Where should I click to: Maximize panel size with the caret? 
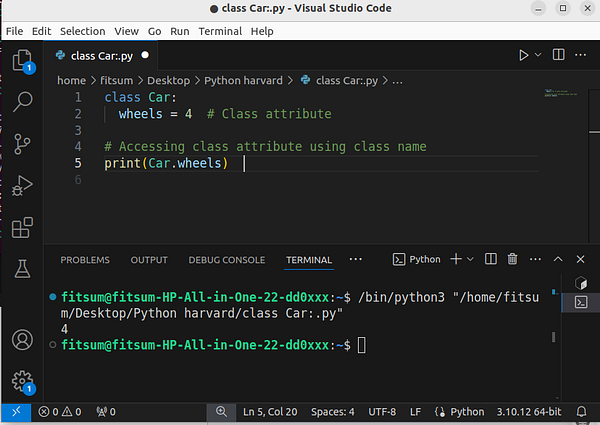point(558,259)
